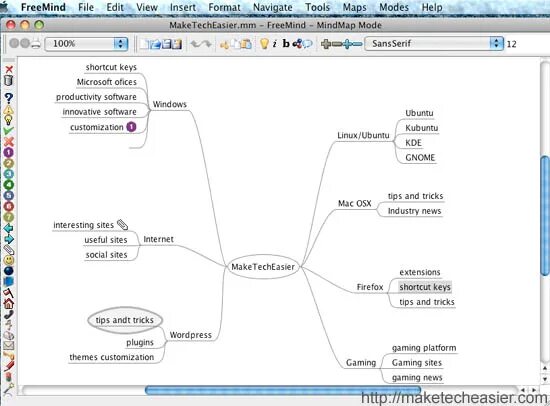Open the 100% zoom dropdown
Screen dimensions: 550x406
pyautogui.click(x=86, y=44)
